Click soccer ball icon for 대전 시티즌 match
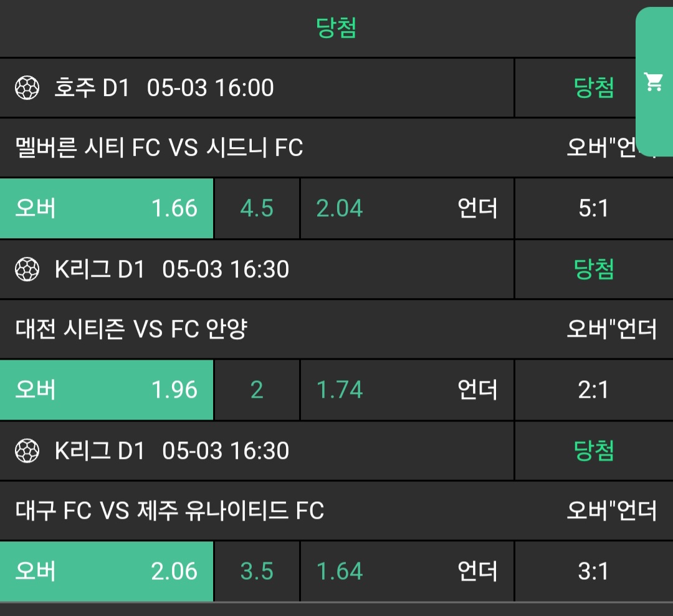Screen dimensions: 673x616 point(27,269)
